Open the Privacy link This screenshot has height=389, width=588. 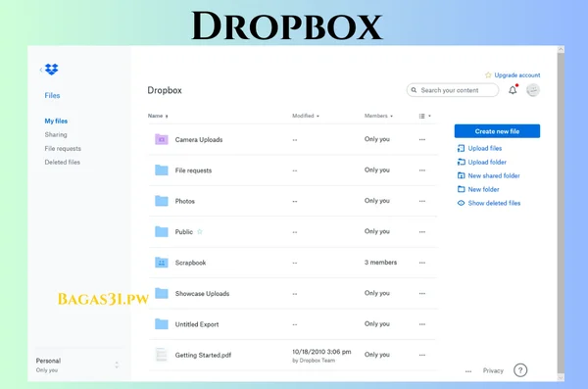493,370
